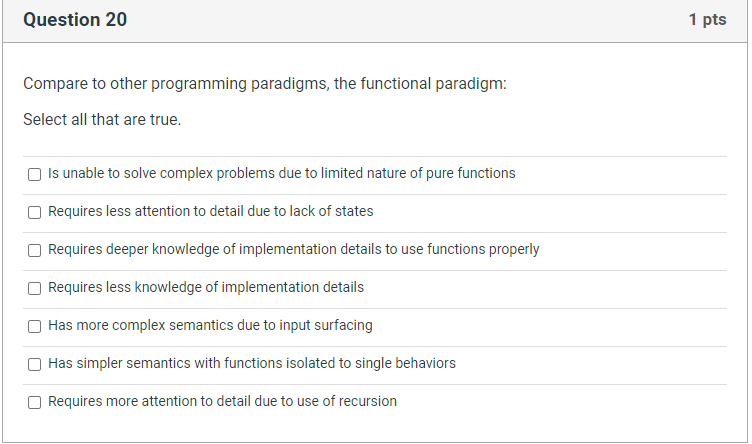The height and width of the screenshot is (444, 752).
Task: Click the gray question header bar
Action: point(400,20)
